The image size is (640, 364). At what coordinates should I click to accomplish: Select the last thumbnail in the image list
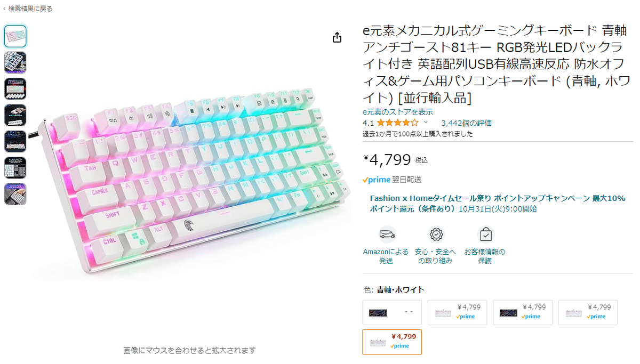coord(15,194)
